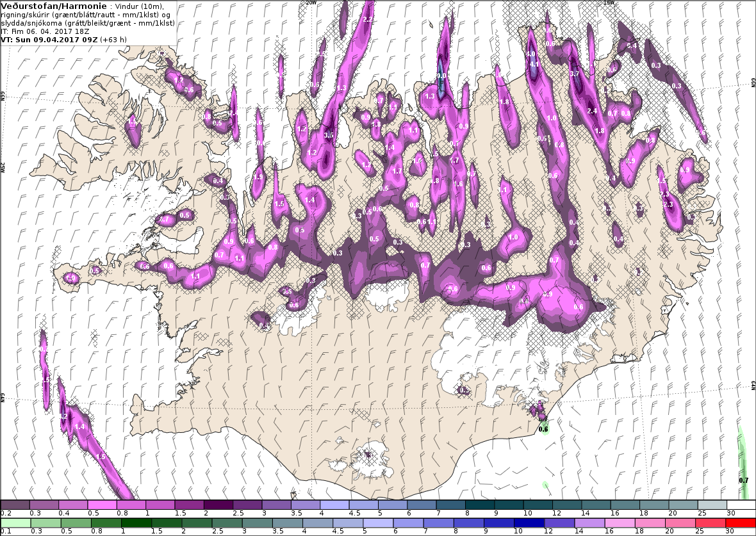Click the 4.5 label in rain legend row

coord(338,531)
